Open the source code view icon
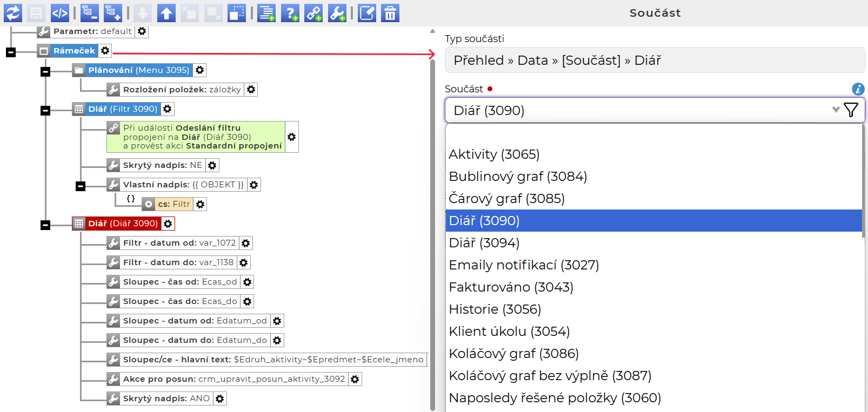 pos(59,13)
